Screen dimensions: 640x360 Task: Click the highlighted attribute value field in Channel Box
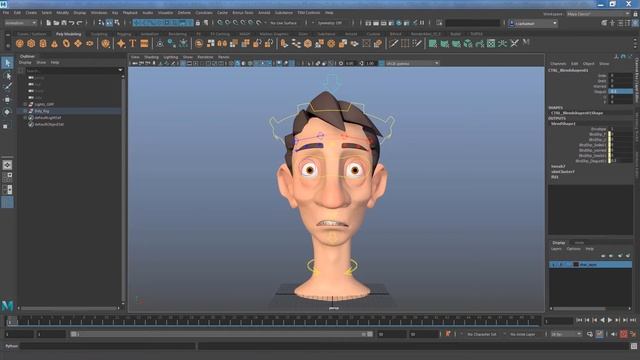coord(620,91)
